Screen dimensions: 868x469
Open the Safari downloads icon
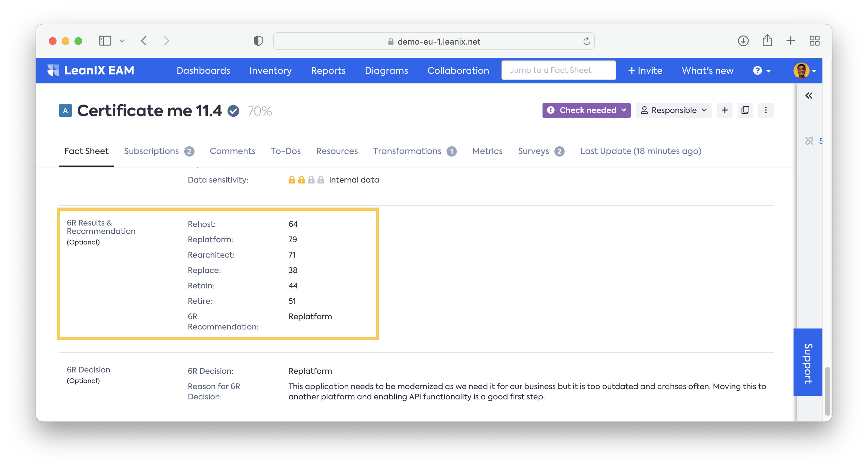point(743,41)
